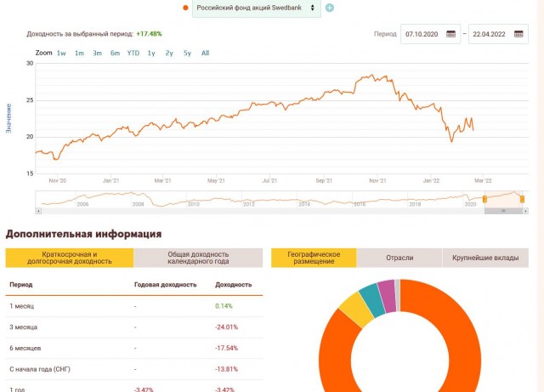Image resolution: width=544 pixels, height=392 pixels.
Task: Show the All zoom range
Action: click(x=206, y=53)
